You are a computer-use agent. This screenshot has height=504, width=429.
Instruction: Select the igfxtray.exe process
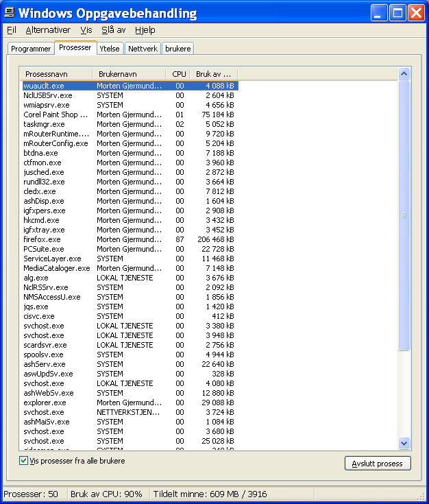coord(130,230)
